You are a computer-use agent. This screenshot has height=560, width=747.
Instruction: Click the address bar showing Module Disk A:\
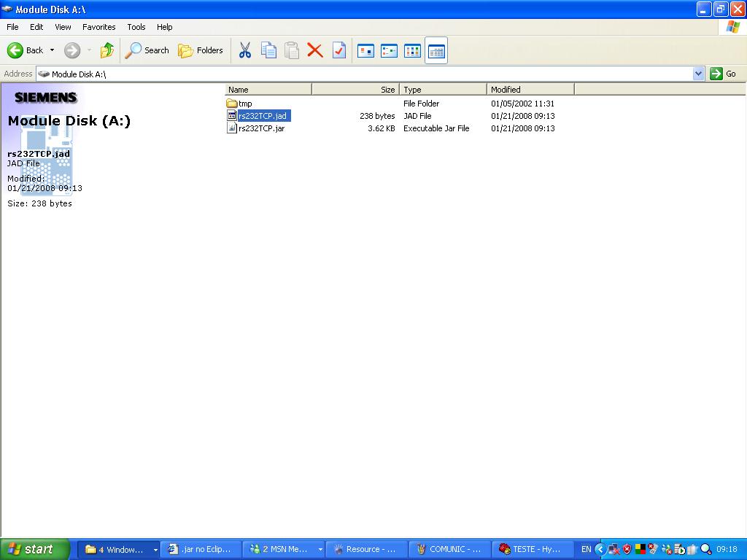point(365,74)
